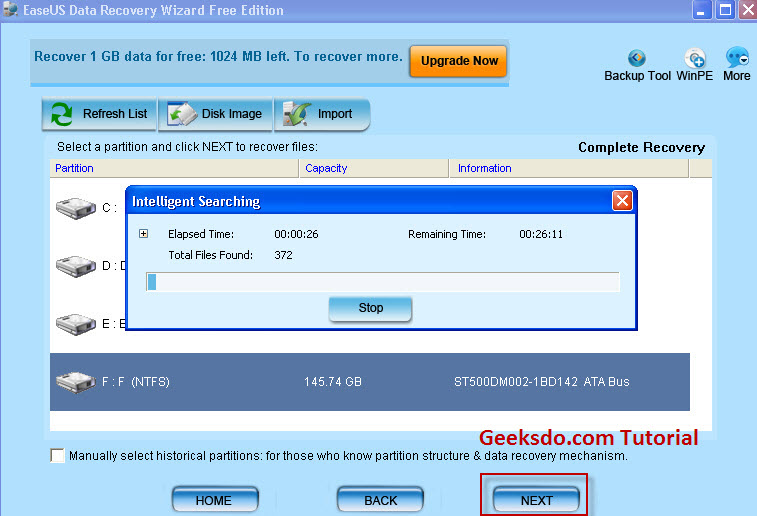Sort by Capacity column header

(374, 168)
